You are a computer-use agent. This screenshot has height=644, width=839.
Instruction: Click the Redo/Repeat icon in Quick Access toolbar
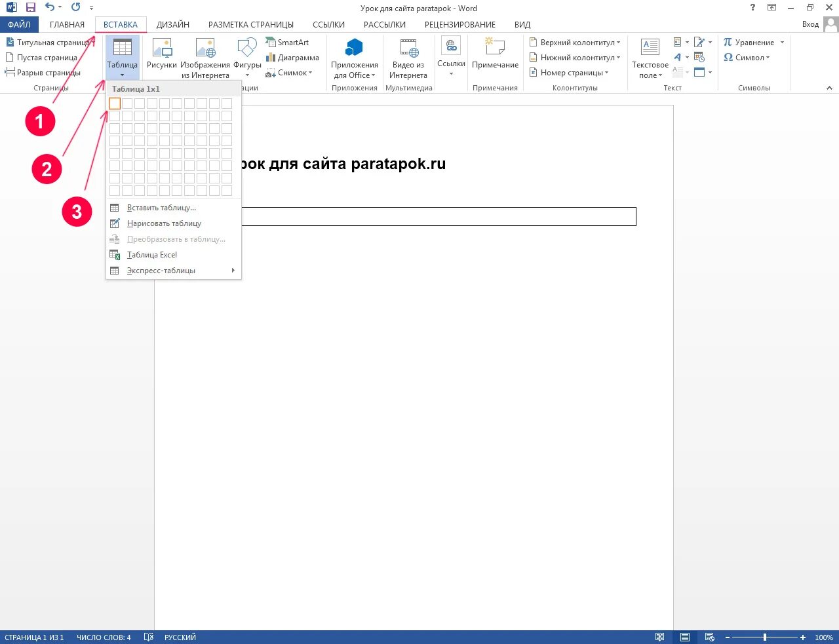(x=75, y=7)
